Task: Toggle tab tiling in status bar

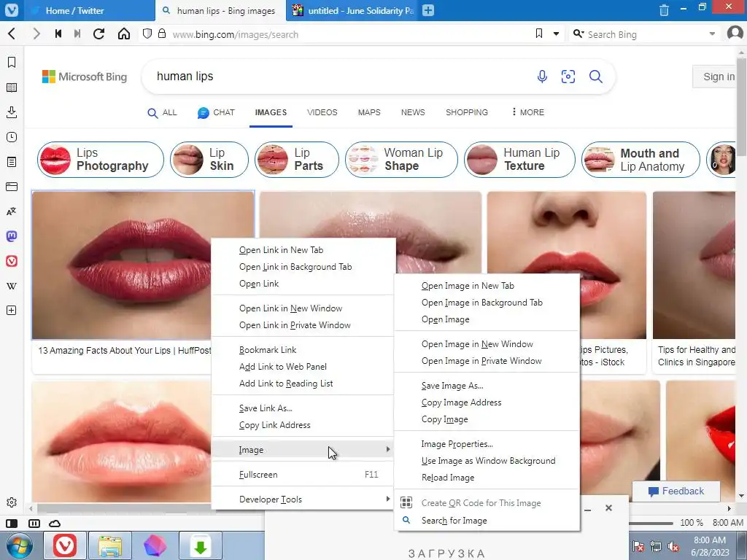Action: point(34,524)
